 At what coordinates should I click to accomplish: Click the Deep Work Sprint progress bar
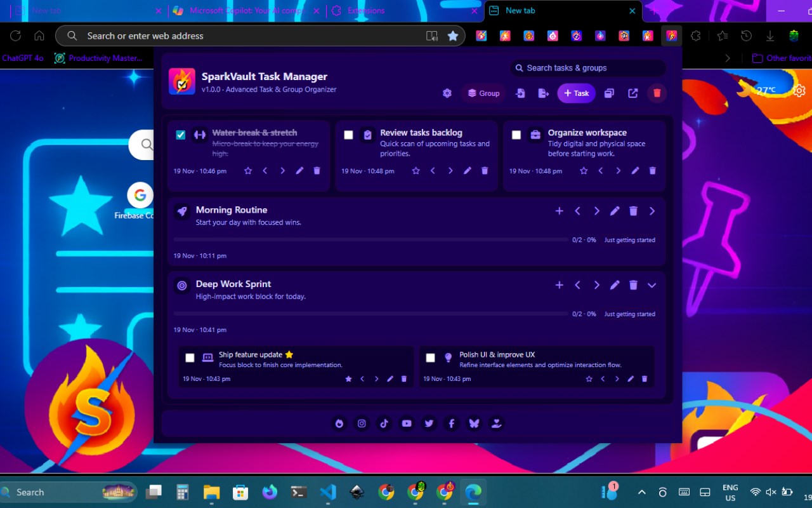coord(371,314)
